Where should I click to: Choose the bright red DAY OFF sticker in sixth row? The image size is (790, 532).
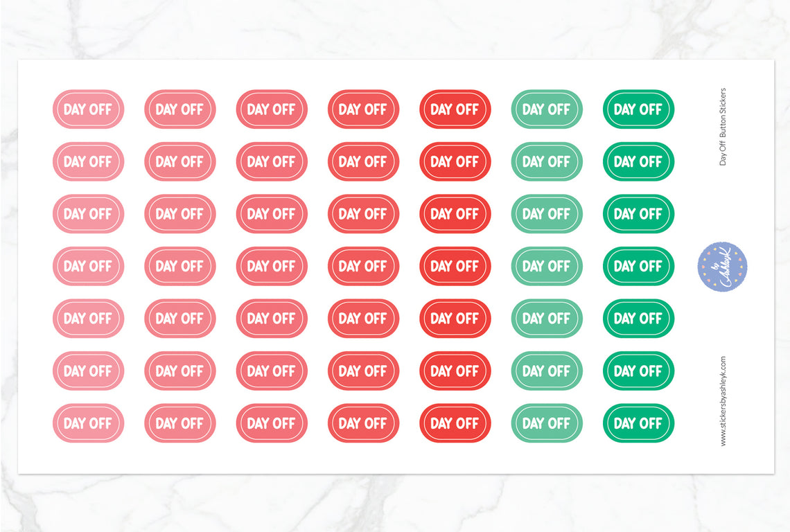[455, 371]
